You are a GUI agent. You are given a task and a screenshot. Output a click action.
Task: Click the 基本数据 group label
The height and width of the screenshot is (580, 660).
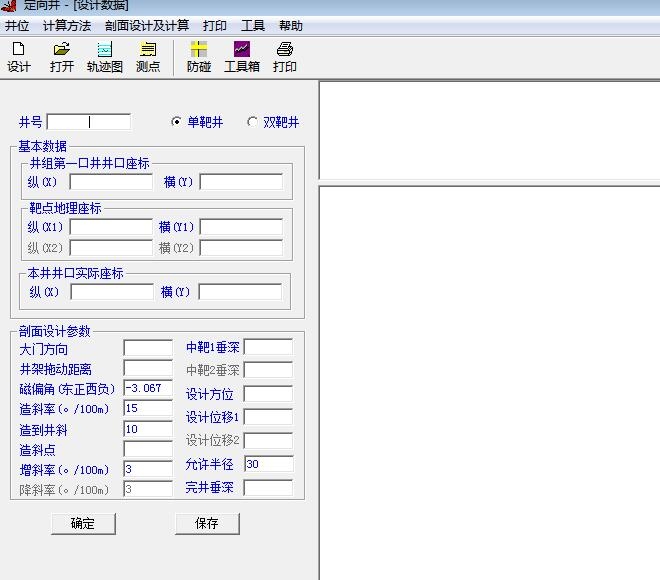point(42,146)
